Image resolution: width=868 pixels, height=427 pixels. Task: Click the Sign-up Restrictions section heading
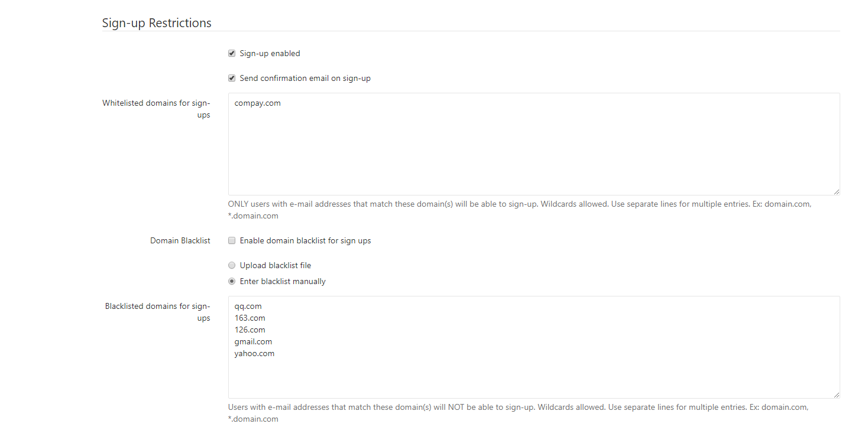(157, 23)
